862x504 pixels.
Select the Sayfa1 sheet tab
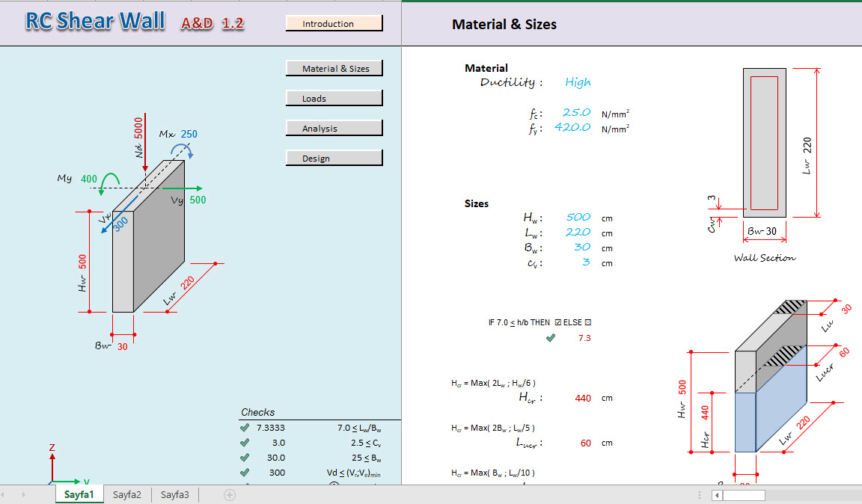(79, 494)
